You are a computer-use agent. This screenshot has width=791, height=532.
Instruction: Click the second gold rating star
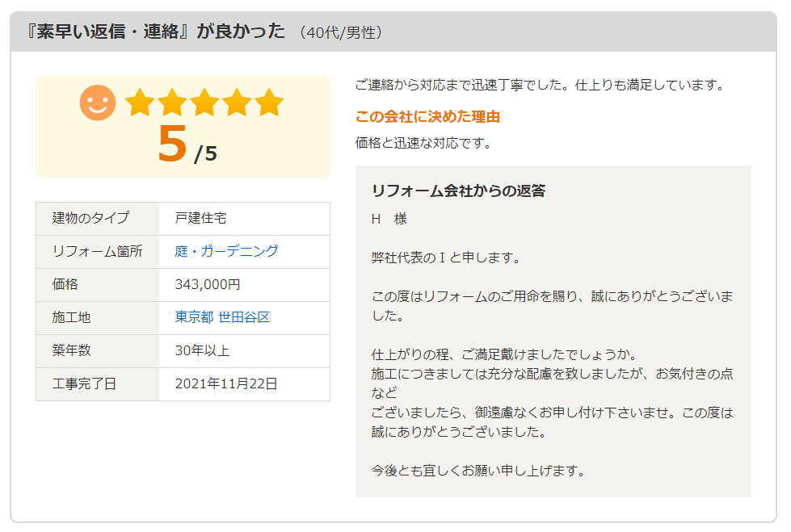[x=172, y=103]
